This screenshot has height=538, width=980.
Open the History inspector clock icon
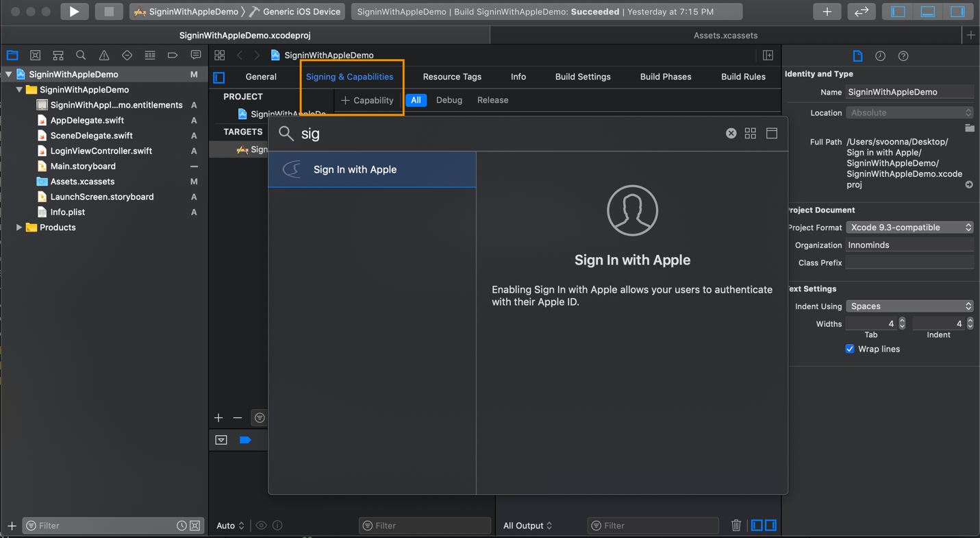(x=879, y=56)
